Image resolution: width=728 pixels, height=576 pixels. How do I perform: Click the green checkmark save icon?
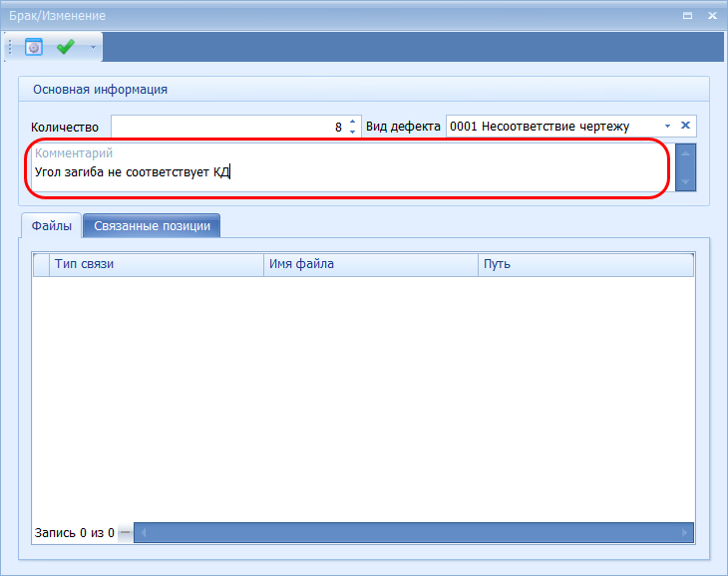66,47
